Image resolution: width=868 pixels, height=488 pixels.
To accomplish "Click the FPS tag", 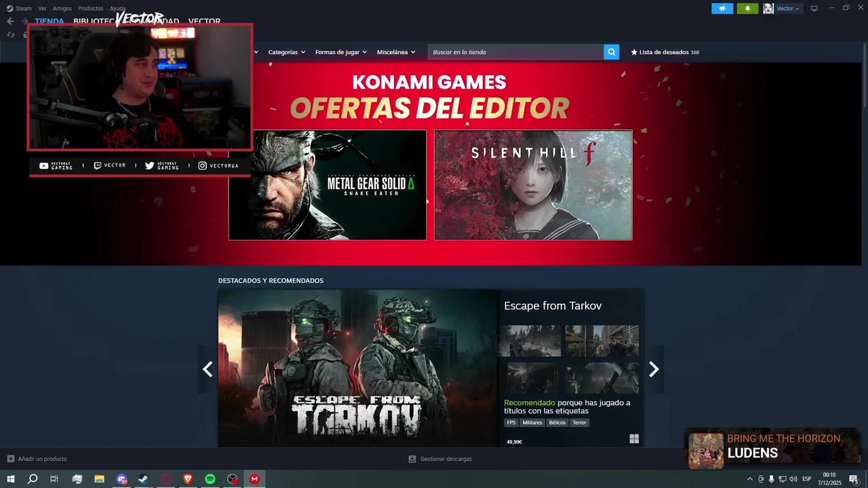I will [511, 422].
